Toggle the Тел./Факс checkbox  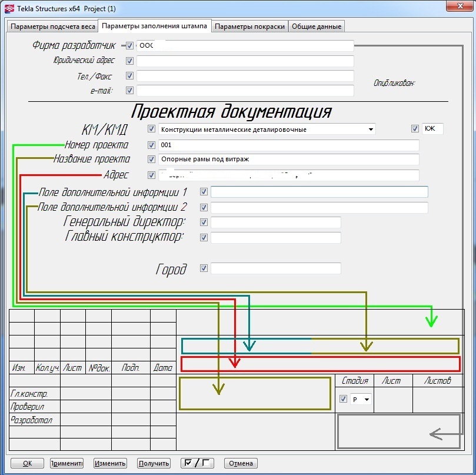(129, 75)
